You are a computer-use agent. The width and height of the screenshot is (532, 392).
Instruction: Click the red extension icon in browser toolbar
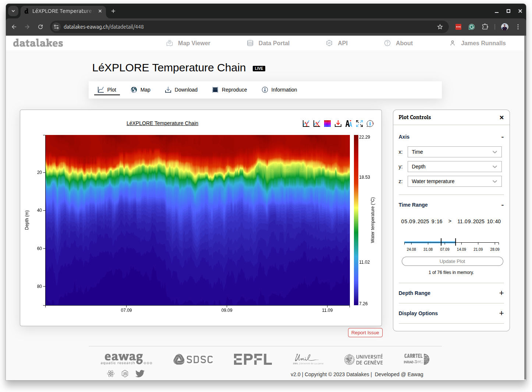[x=458, y=27]
